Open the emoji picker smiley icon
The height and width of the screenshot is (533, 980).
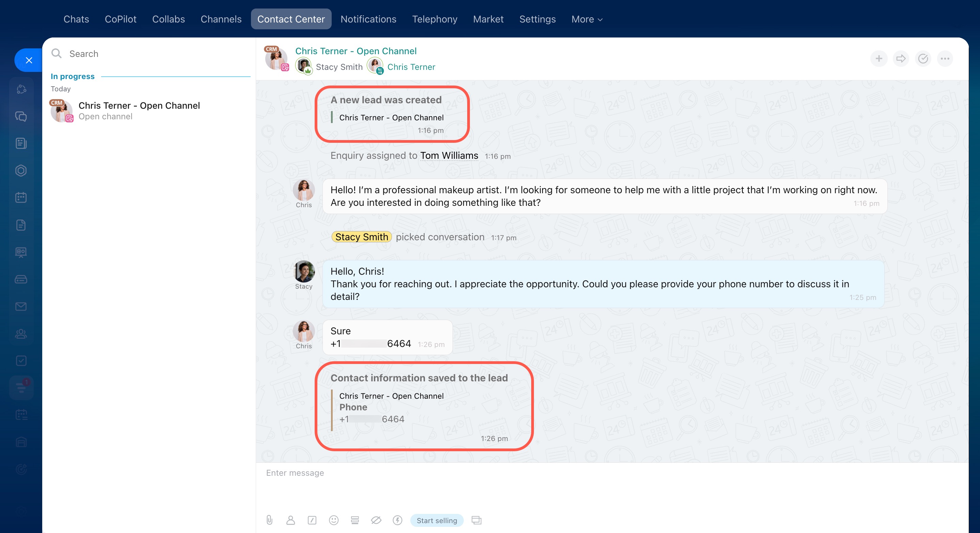(334, 520)
